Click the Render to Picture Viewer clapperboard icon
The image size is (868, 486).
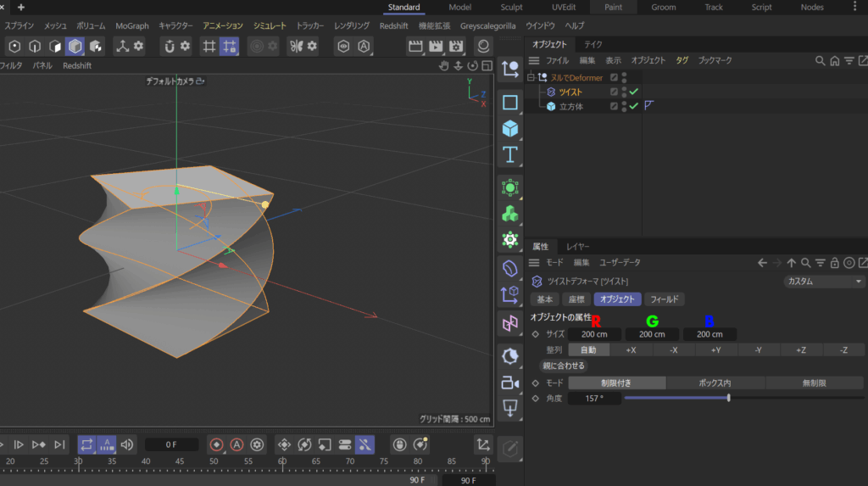click(436, 46)
